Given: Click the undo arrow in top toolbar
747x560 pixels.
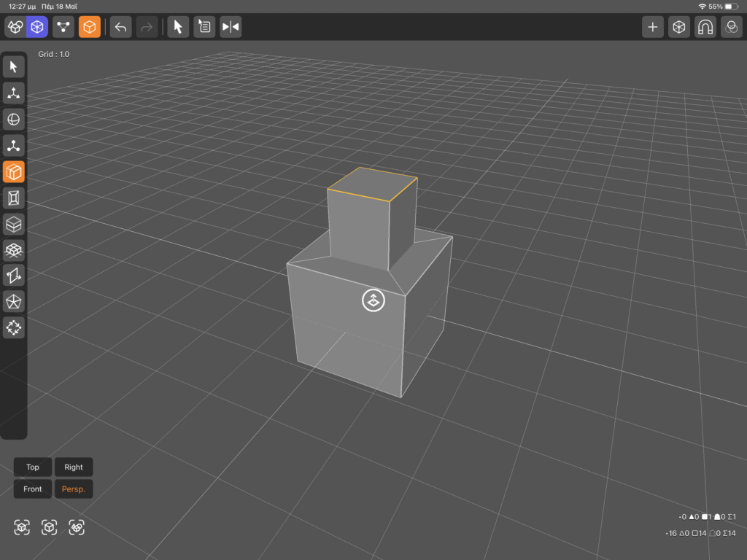Looking at the screenshot, I should pos(121,27).
